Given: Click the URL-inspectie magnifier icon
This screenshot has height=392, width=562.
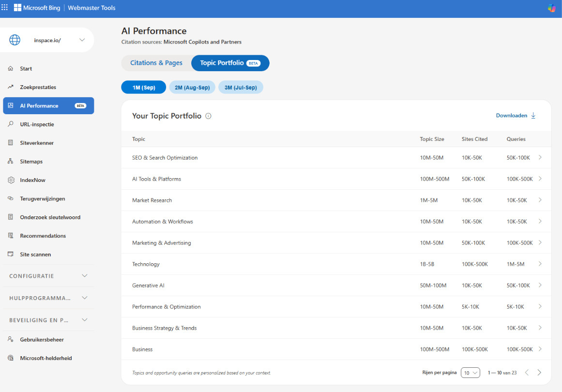Looking at the screenshot, I should (x=11, y=124).
